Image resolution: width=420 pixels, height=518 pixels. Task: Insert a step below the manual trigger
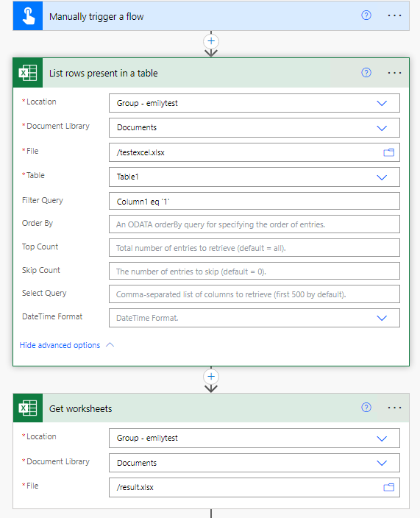(211, 41)
